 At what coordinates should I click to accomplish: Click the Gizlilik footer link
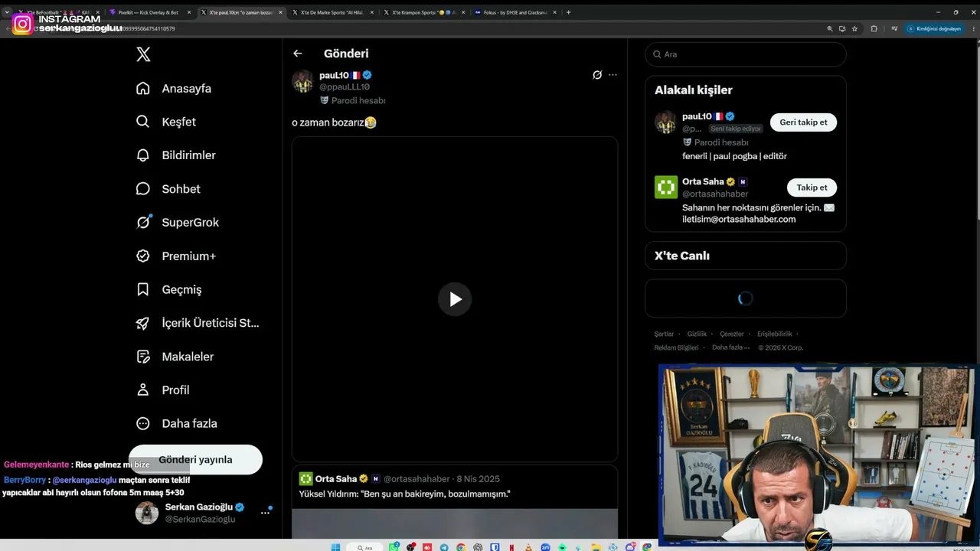pos(697,334)
